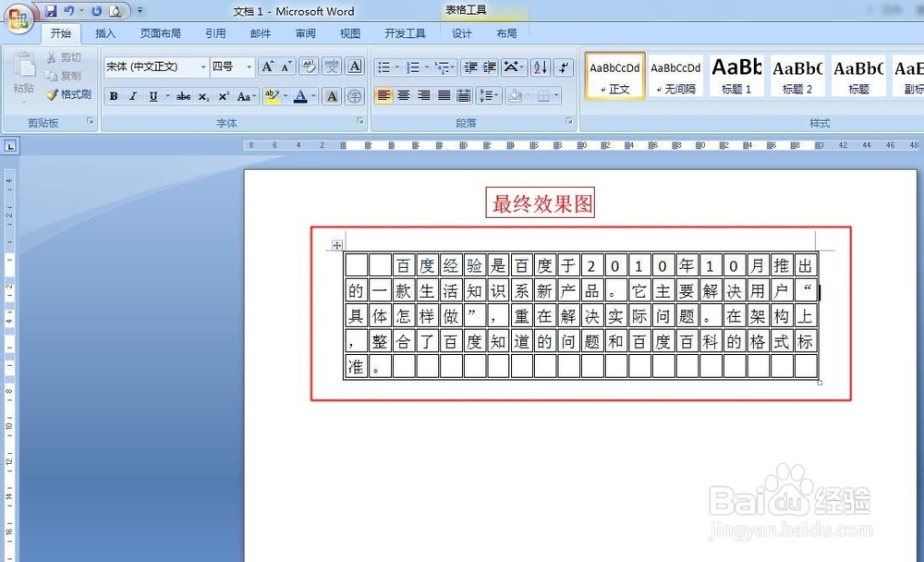This screenshot has width=924, height=562.
Task: Click the Grow Font icon
Action: (x=267, y=67)
